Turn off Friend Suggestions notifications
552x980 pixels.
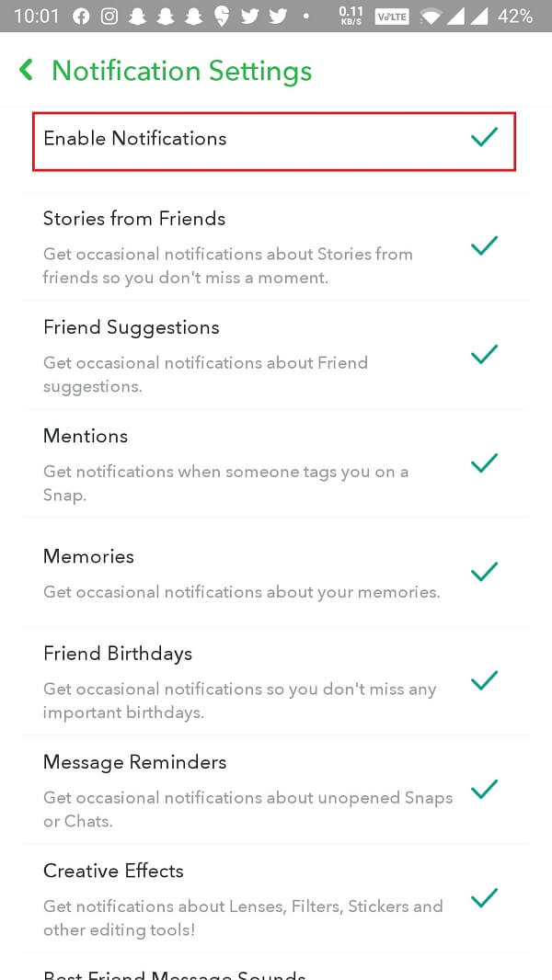point(484,355)
